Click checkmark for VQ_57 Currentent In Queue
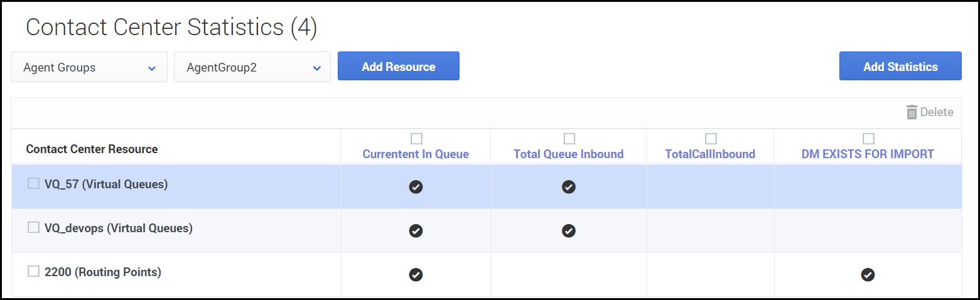 [x=416, y=186]
